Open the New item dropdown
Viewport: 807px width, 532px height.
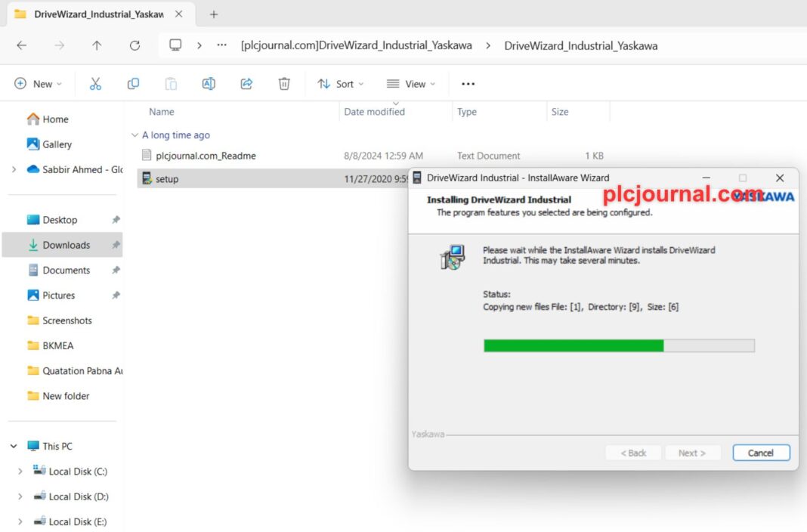38,84
